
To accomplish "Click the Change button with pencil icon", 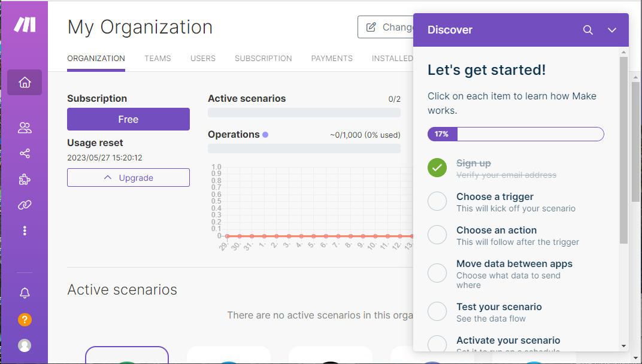I will pyautogui.click(x=386, y=27).
